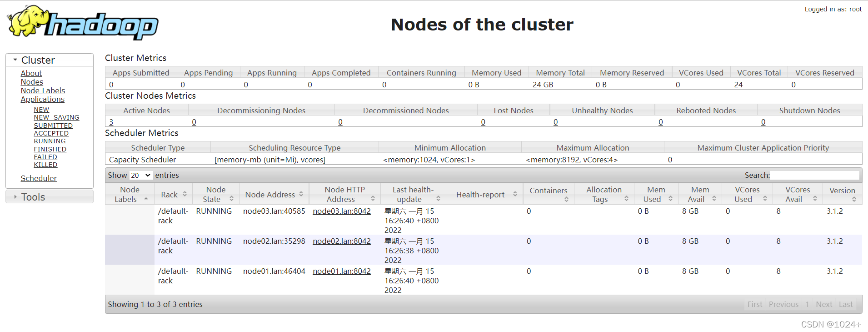
Task: Sort by Allocation Tags icon
Action: coord(626,199)
